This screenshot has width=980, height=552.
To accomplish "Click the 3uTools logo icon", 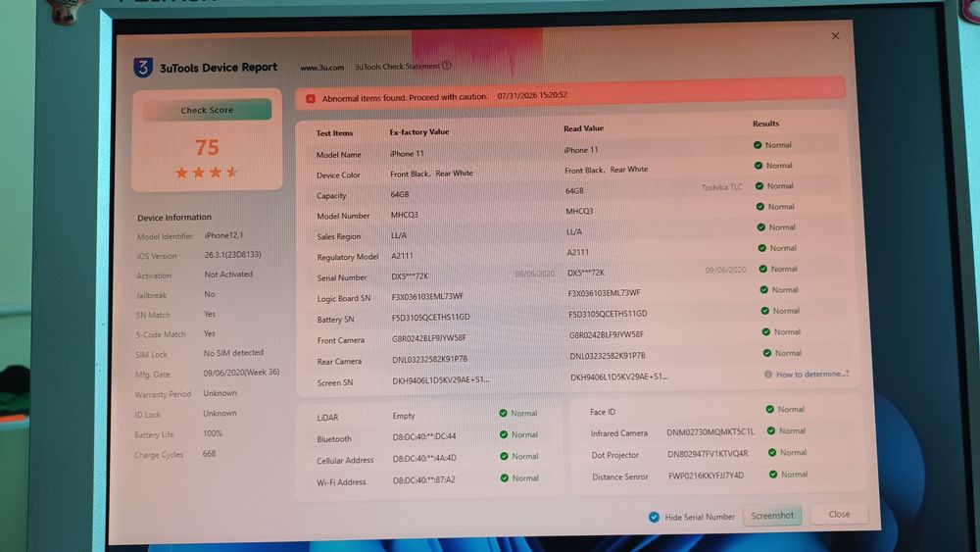I will coord(143,68).
